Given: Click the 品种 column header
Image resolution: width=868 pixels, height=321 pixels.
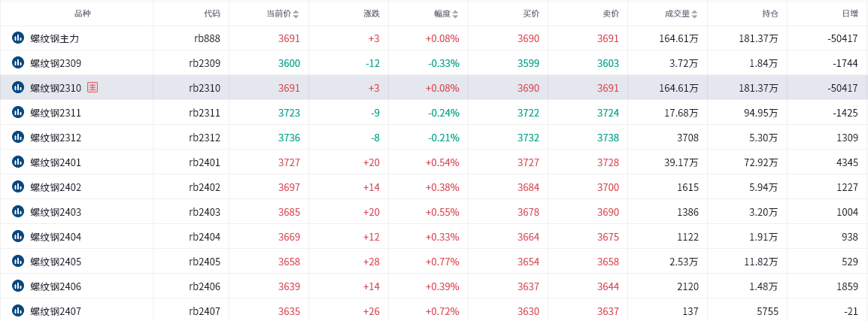Looking at the screenshot, I should pyautogui.click(x=82, y=14).
